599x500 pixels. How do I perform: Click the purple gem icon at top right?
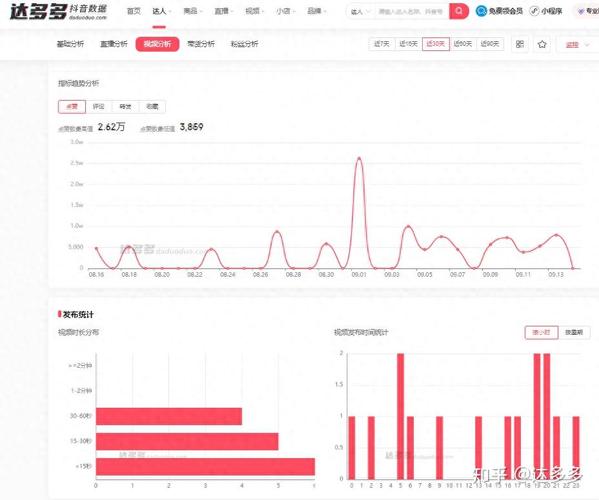[x=581, y=11]
